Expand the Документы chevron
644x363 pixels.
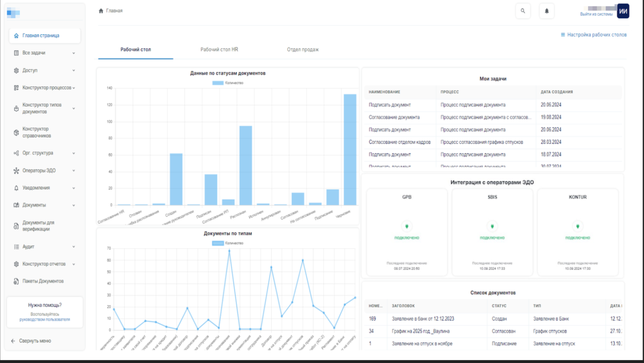[x=73, y=205]
